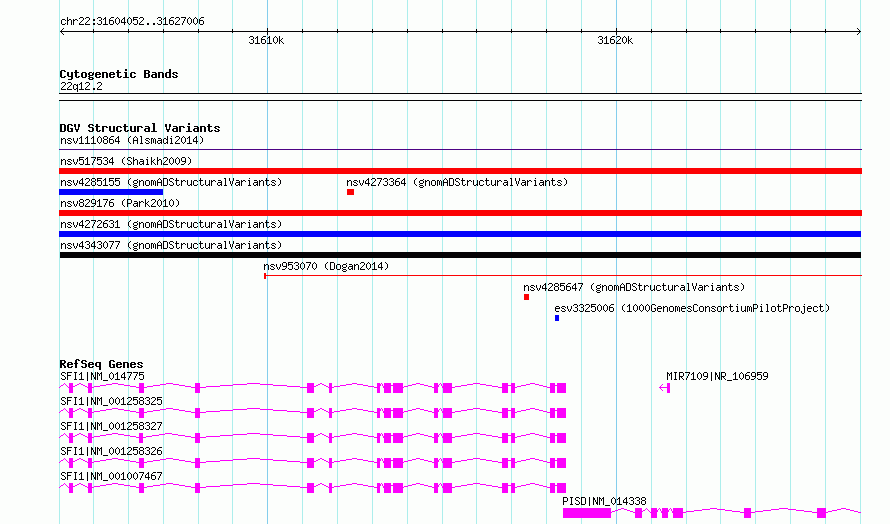Screen dimensions: 890x524
Task: Click the 31610k ruler label
Action: [266, 40]
